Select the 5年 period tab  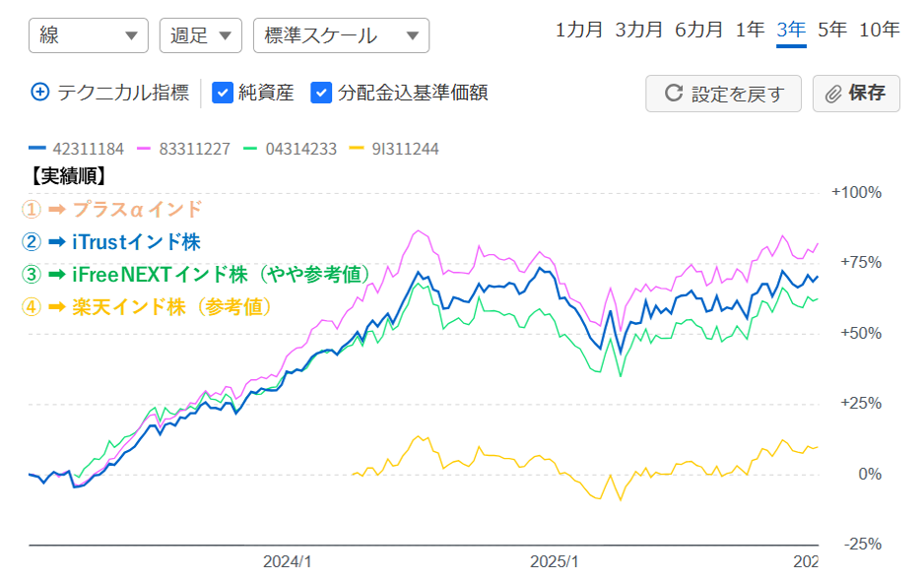832,30
